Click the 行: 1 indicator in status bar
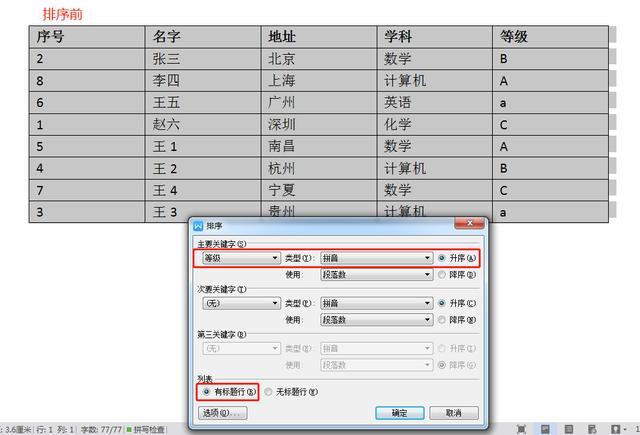The image size is (640, 435). pos(45,429)
